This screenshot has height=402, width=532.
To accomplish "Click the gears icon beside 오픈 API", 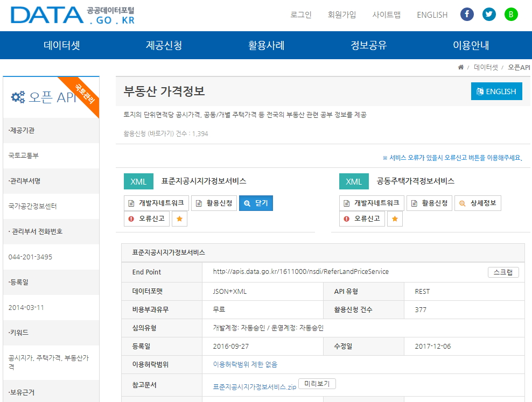I will tap(18, 97).
